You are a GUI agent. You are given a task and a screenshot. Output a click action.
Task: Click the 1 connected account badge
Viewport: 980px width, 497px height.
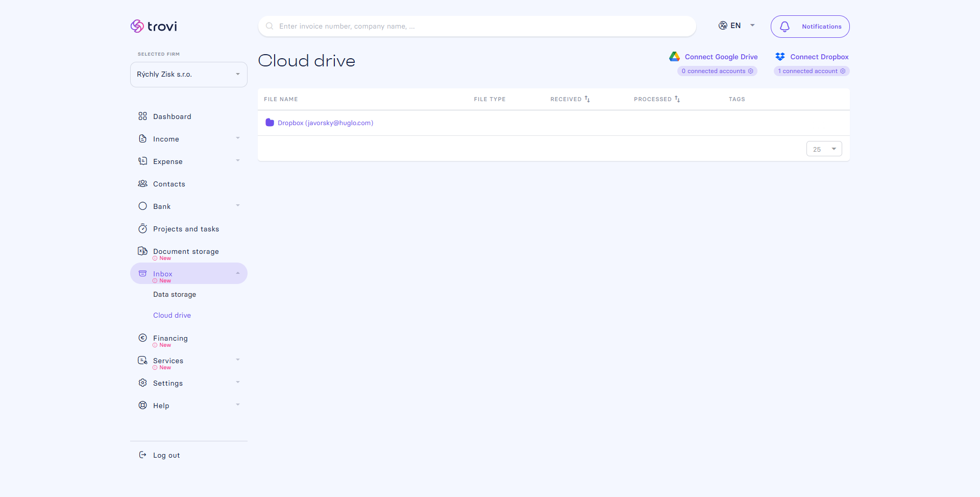click(812, 71)
